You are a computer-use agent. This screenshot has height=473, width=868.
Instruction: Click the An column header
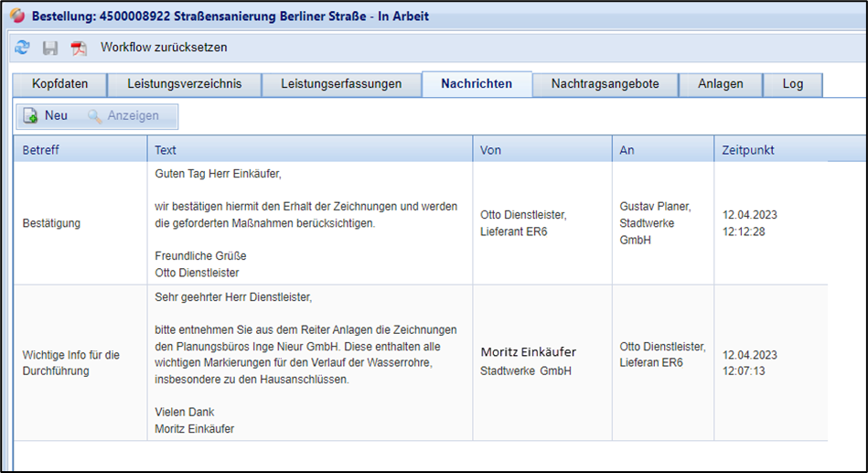[x=662, y=150]
